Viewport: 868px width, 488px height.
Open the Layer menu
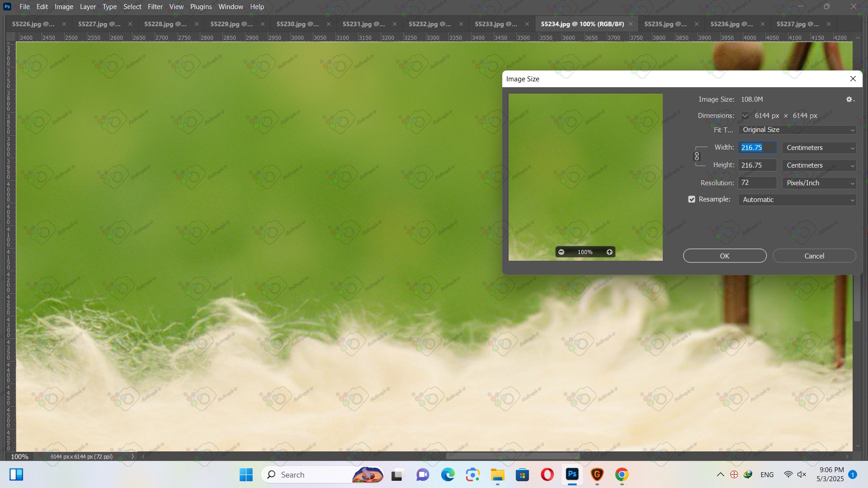(x=88, y=7)
